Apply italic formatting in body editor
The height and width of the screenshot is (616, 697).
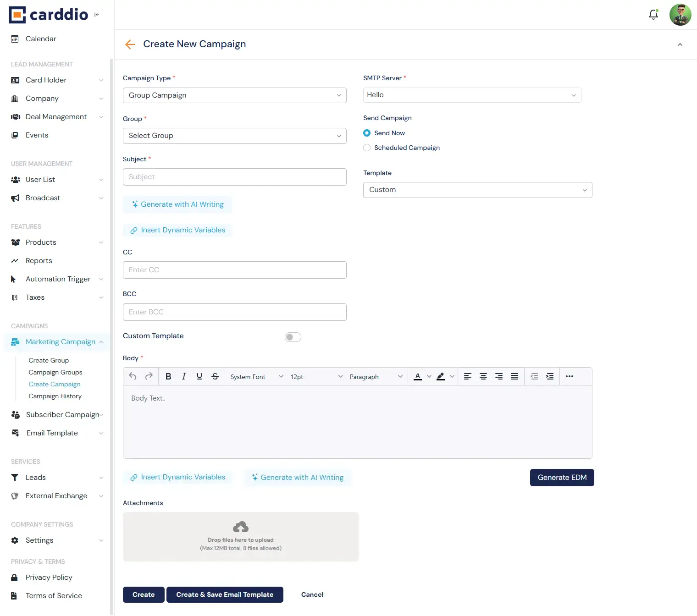184,376
